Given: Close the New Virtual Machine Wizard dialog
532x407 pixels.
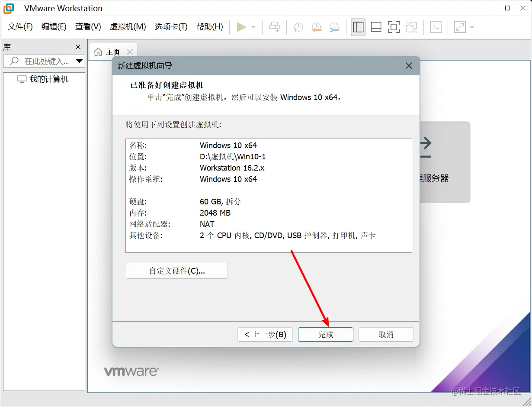Looking at the screenshot, I should coord(409,66).
